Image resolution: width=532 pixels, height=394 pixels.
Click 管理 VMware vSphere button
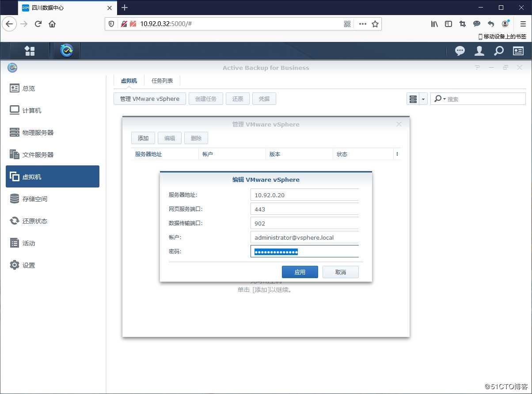click(150, 99)
